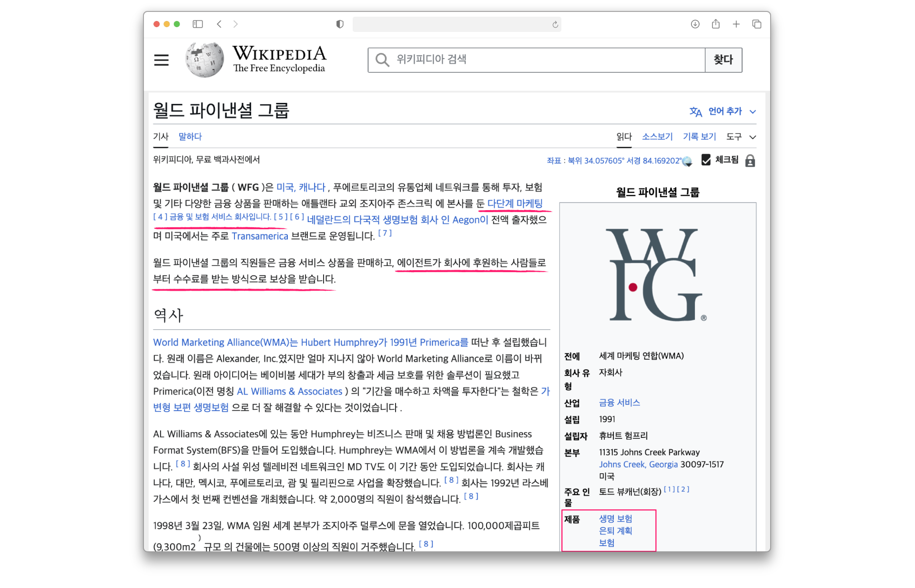Open the 소스보기 view source tab
This screenshot has width=915, height=588.
(657, 137)
